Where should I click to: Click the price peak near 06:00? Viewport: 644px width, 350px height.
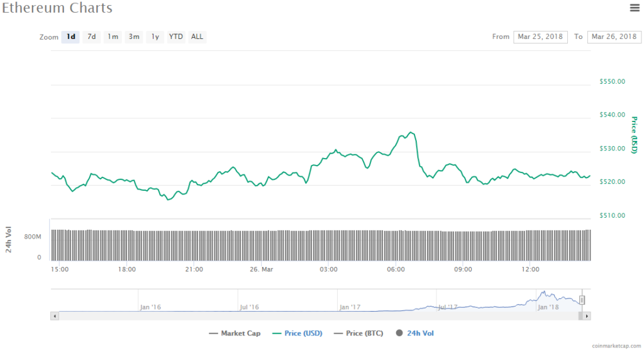(x=411, y=132)
